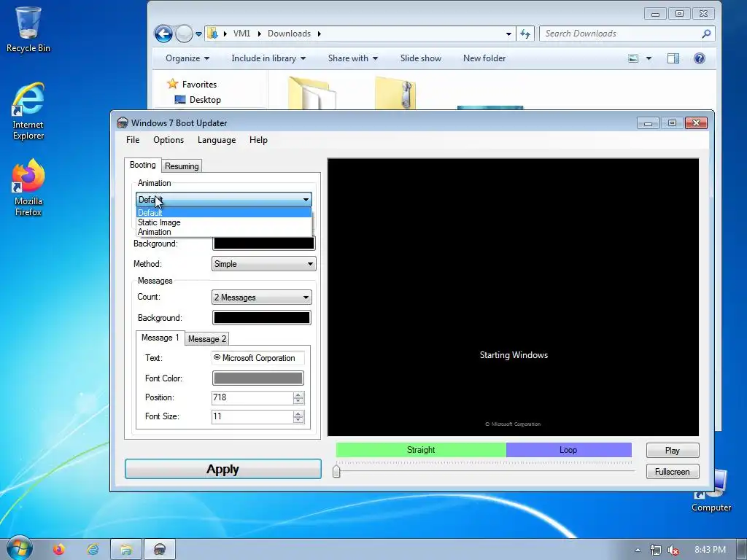The image size is (747, 560).
Task: Open the Recycle Bin desktop icon
Action: 28,28
